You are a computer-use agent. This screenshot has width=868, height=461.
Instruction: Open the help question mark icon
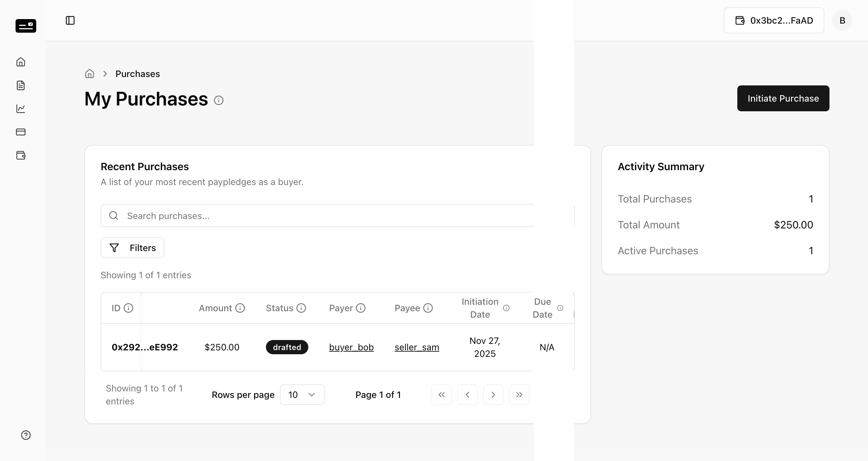tap(26, 435)
